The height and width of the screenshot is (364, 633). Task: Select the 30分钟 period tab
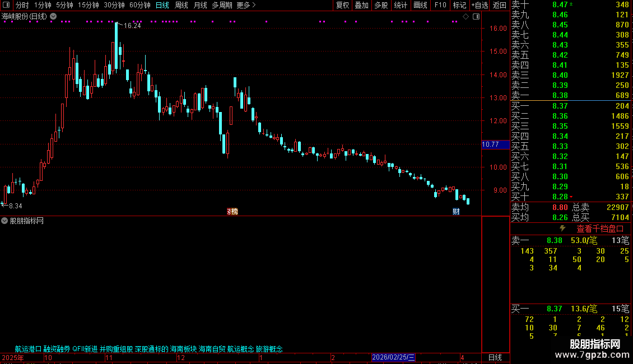[114, 5]
